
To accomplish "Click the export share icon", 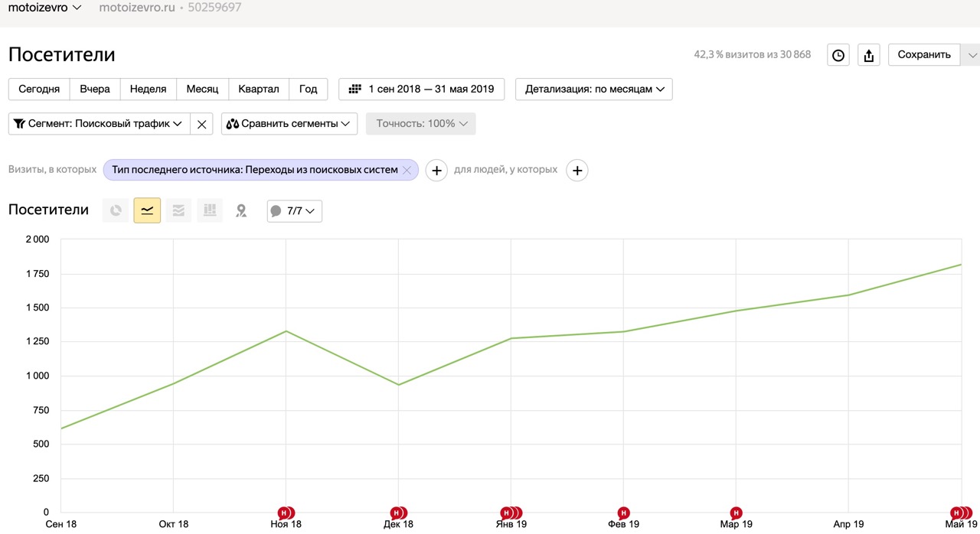I will [x=868, y=55].
